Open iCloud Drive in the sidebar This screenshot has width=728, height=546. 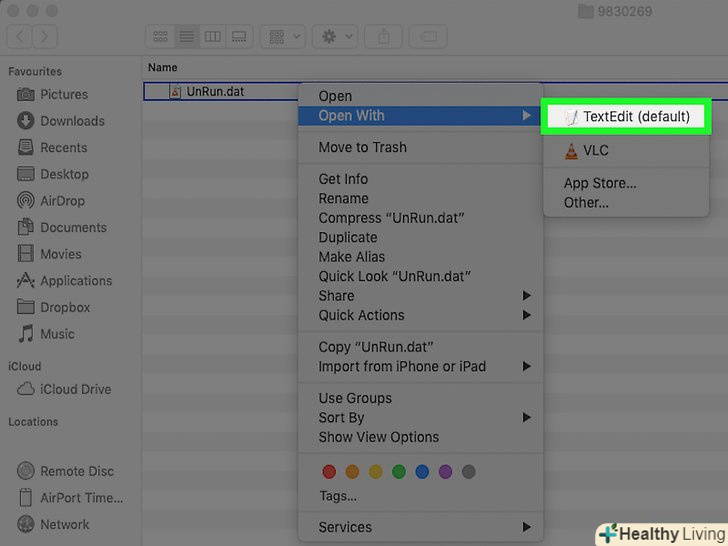(x=64, y=389)
